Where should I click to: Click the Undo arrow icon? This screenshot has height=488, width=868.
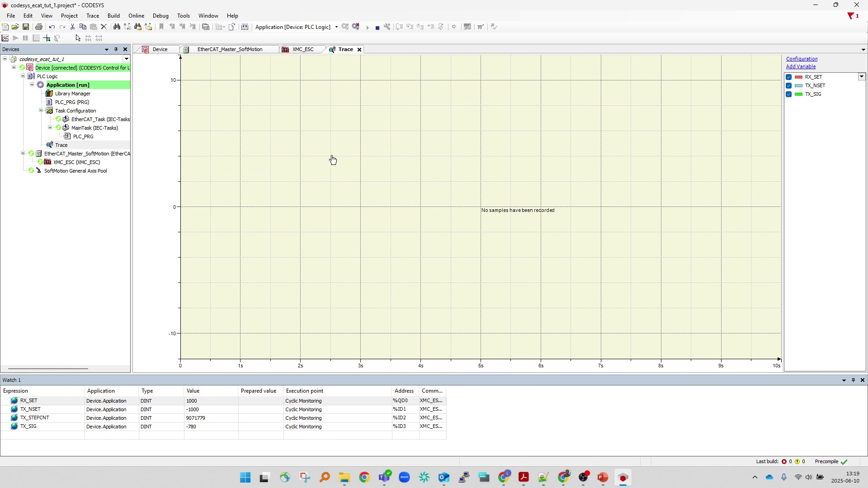coord(52,27)
